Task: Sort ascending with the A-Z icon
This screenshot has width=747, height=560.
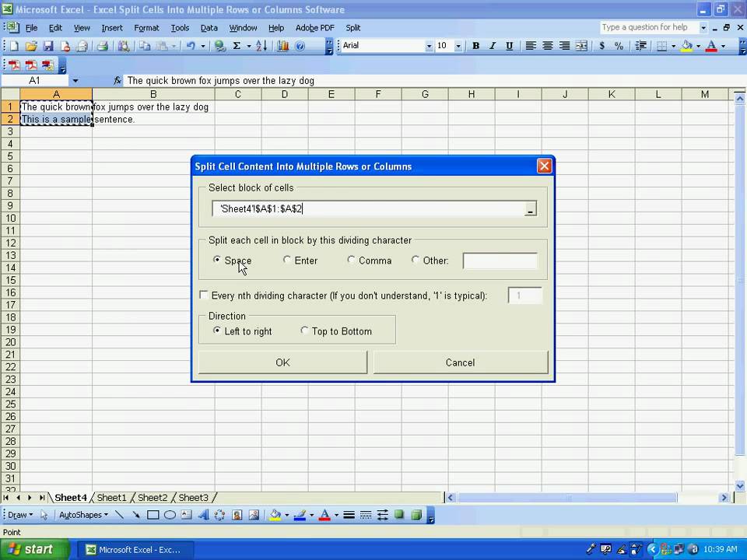Action: click(x=261, y=46)
